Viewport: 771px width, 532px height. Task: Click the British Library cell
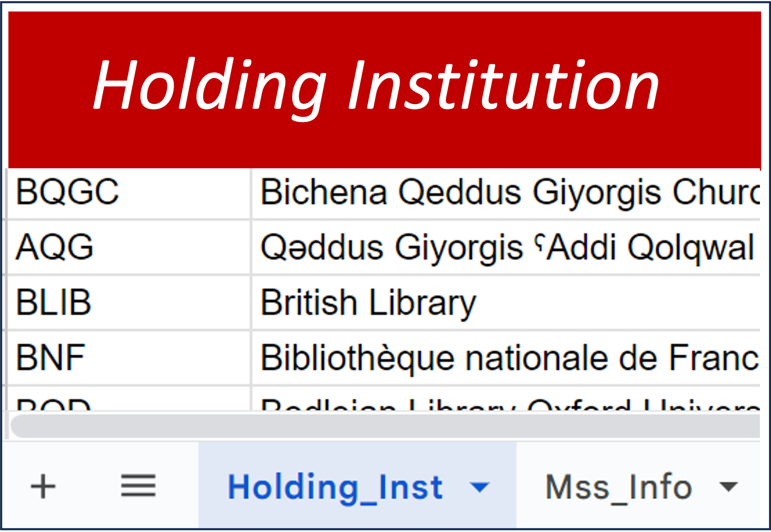coord(369,302)
